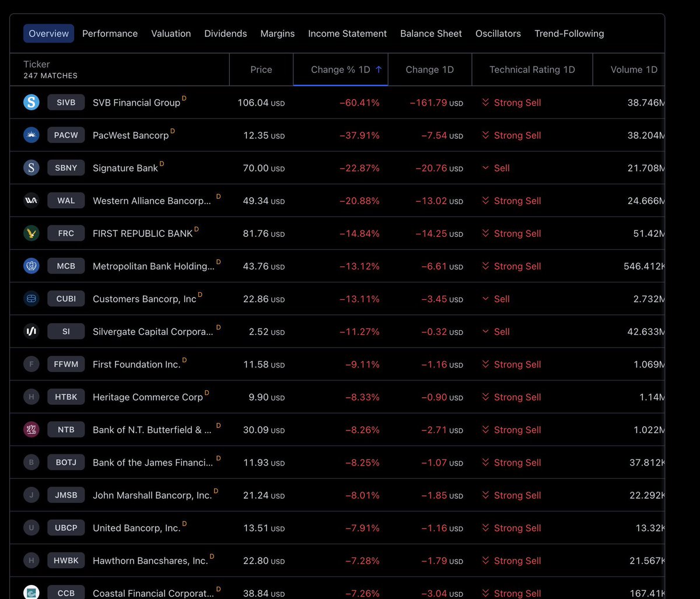Click the Silvergate Capital logo icon
The height and width of the screenshot is (599, 700).
pos(31,331)
